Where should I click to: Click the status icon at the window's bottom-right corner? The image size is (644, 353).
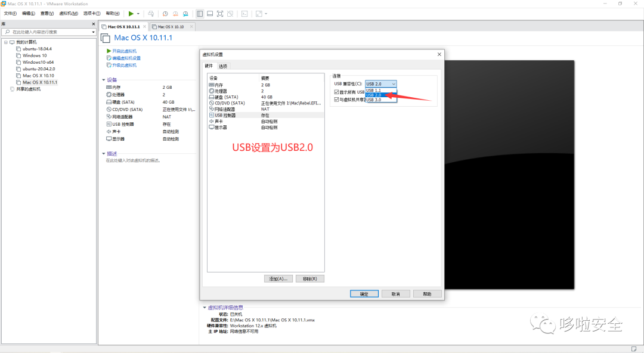pyautogui.click(x=634, y=349)
